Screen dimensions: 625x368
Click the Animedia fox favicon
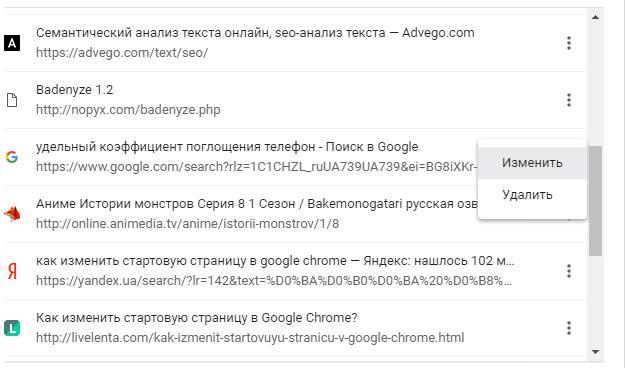coord(12,214)
